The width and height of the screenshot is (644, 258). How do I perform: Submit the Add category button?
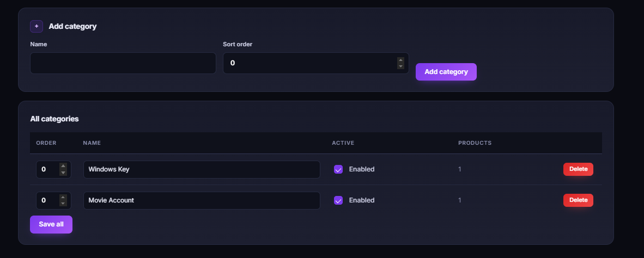tap(446, 72)
